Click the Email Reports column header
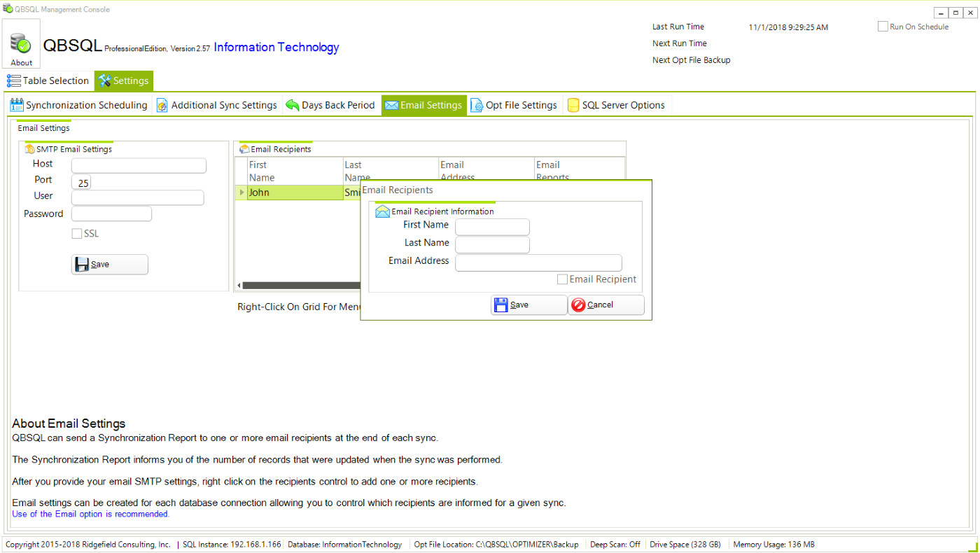This screenshot has width=980, height=553. click(579, 171)
